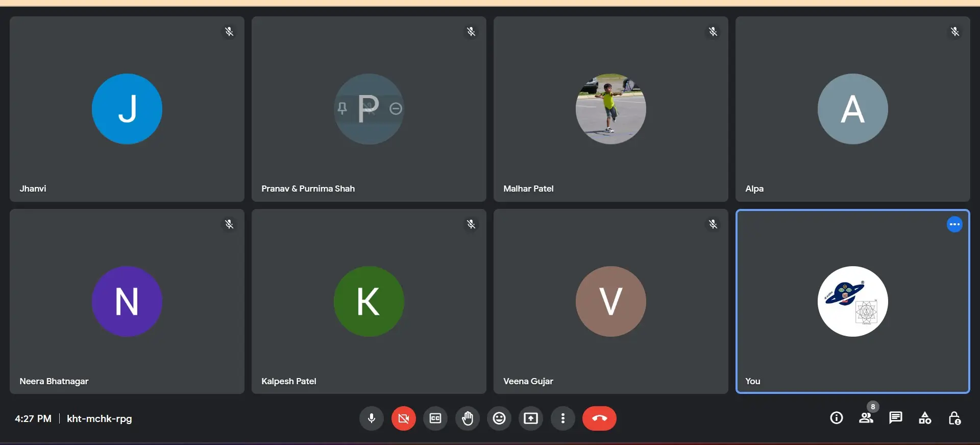
Task: Toggle the microphone button
Action: pos(372,418)
